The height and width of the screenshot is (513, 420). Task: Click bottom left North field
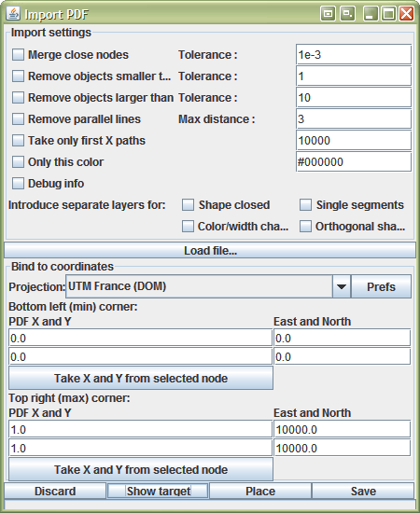click(x=343, y=356)
